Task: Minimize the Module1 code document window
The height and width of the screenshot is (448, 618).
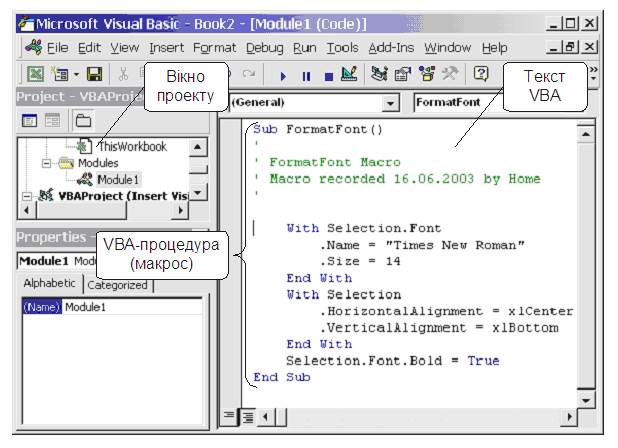Action: point(554,47)
